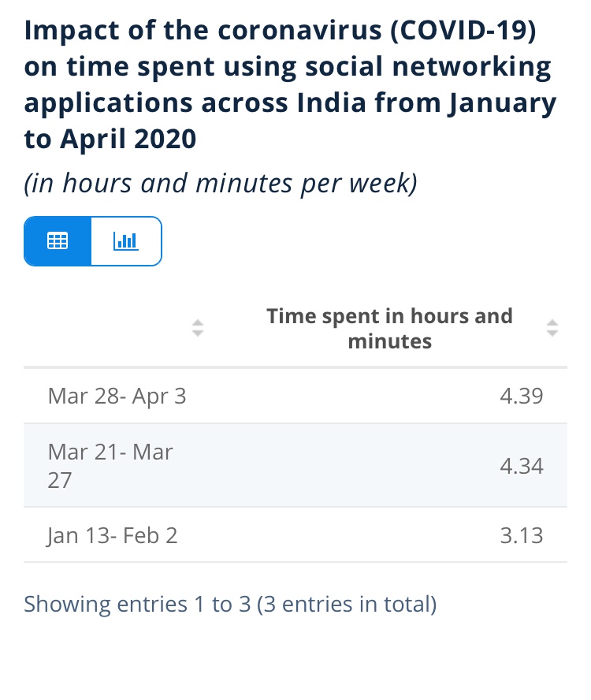Image resolution: width=591 pixels, height=700 pixels.
Task: Click the descending arrow of the date column
Action: [x=198, y=334]
